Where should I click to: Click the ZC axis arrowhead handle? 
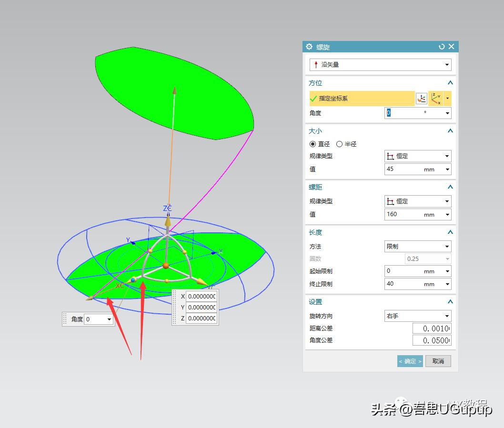pyautogui.click(x=168, y=222)
